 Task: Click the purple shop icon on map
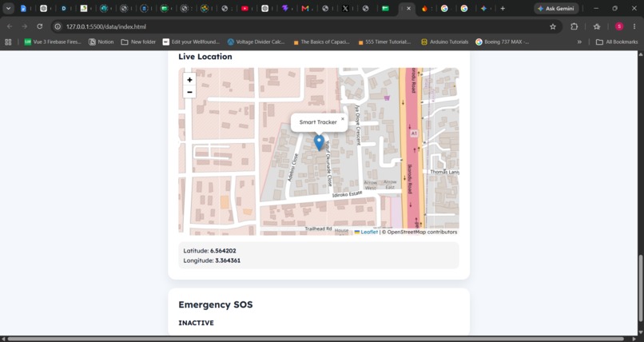point(387,97)
